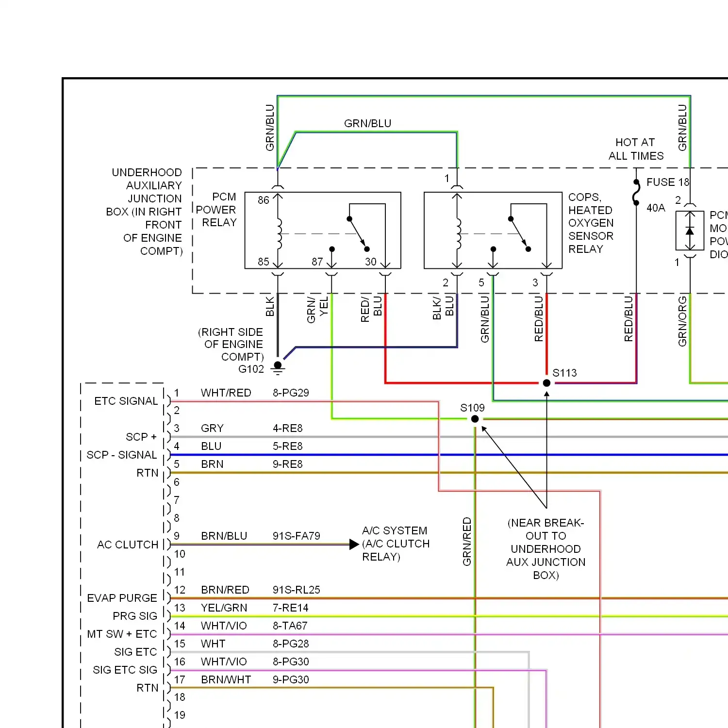Click circuit code 91S-FA79
Image resolution: width=728 pixels, height=728 pixels.
tap(297, 536)
